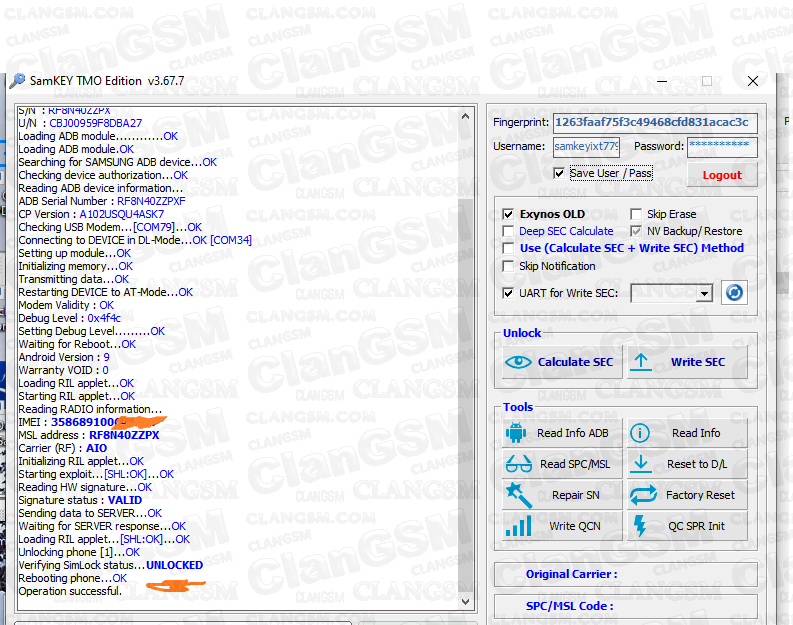This screenshot has width=793, height=625.
Task: Toggle NV Backup/Restore checkbox
Action: 636,231
